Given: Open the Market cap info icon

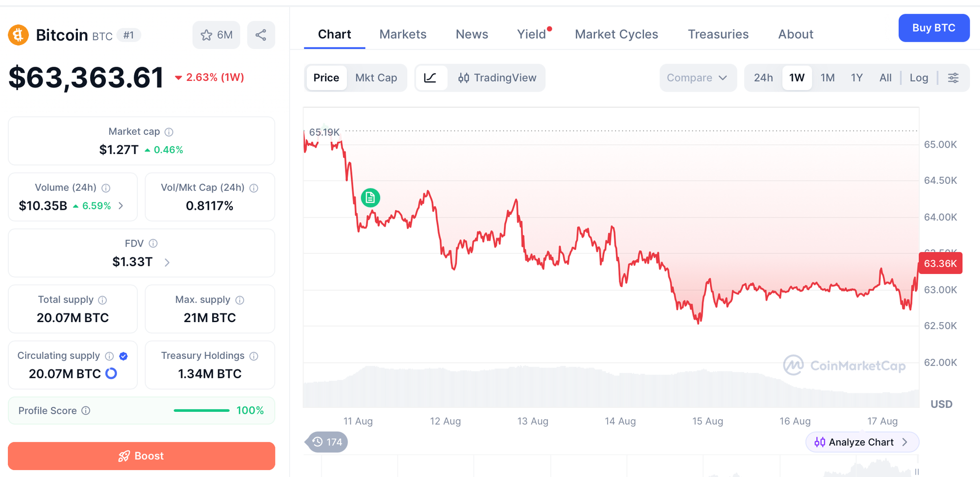Looking at the screenshot, I should tap(169, 132).
